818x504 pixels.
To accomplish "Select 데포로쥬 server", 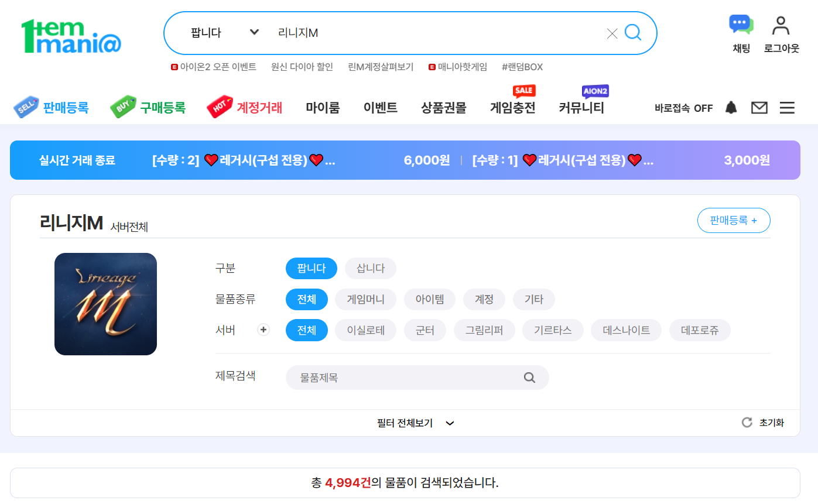I will click(x=700, y=330).
